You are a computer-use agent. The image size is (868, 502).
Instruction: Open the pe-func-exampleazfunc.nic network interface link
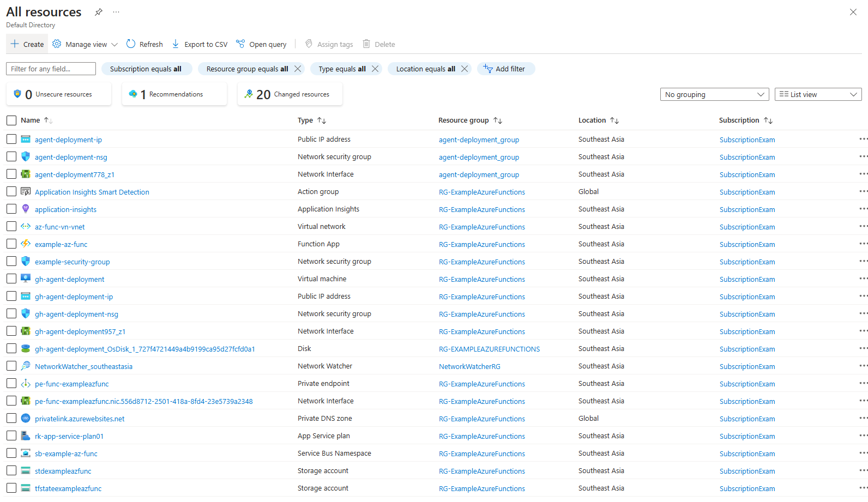tap(144, 401)
